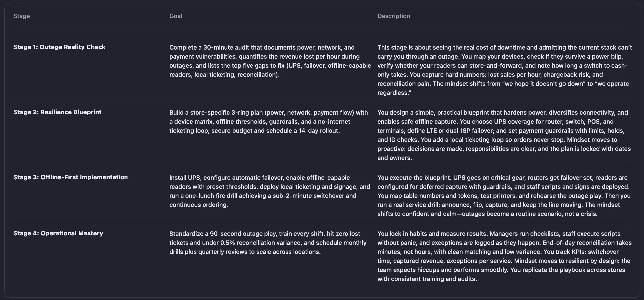Select the Stage 4: Operational Mastery title
644x300 pixels.
58,233
